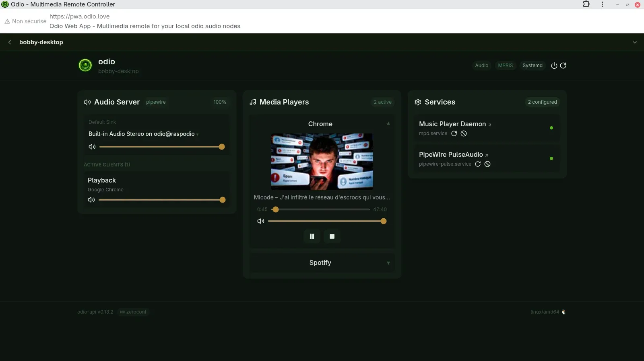This screenshot has width=644, height=361.
Task: Click the Services gear icon
Action: (418, 102)
